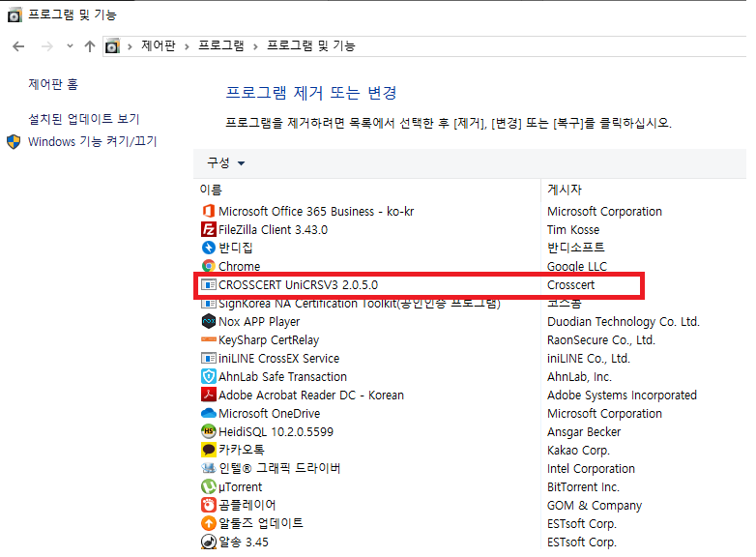Select Microsoft Office 365 Business - ko-kr row
The width and height of the screenshot is (756, 557).
[x=316, y=211]
